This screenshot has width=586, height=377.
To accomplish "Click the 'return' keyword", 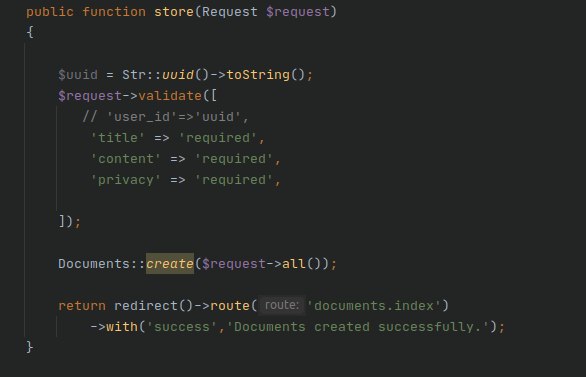I will pyautogui.click(x=82, y=306).
